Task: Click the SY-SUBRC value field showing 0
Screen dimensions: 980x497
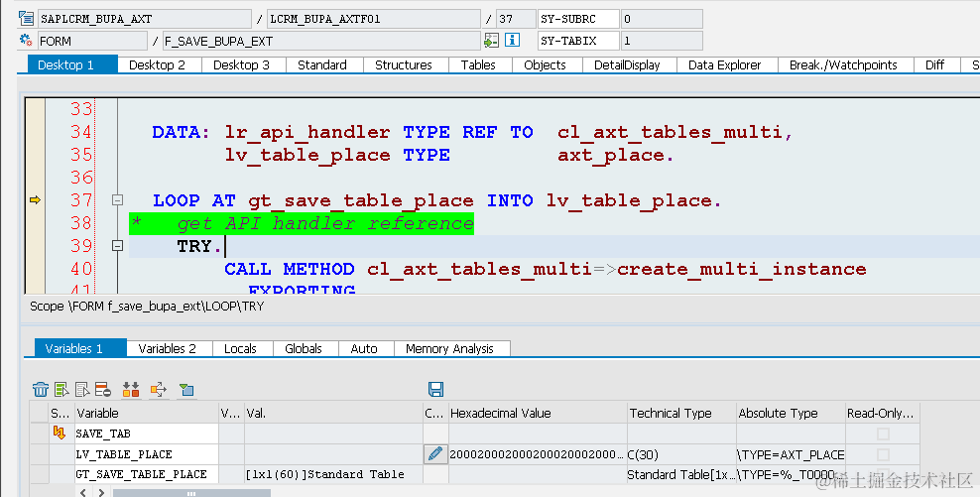Action: pos(662,19)
